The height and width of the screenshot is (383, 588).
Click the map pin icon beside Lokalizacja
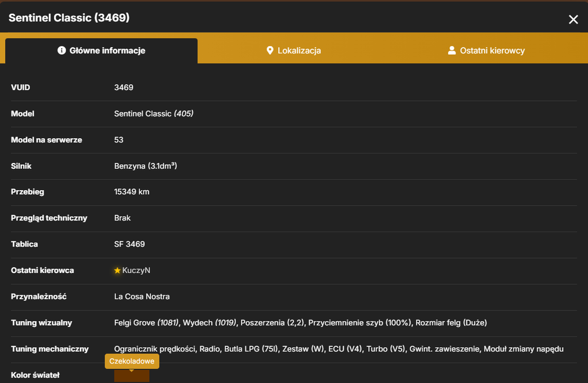click(x=270, y=50)
